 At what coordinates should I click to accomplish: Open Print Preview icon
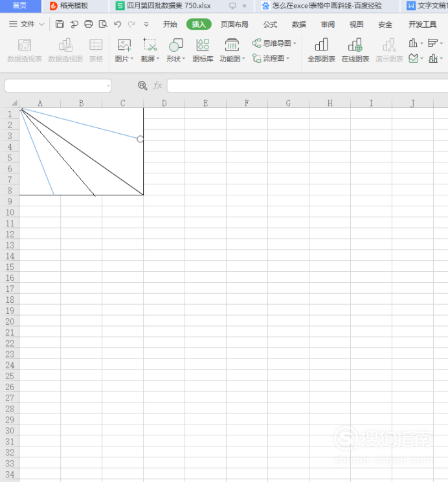103,24
